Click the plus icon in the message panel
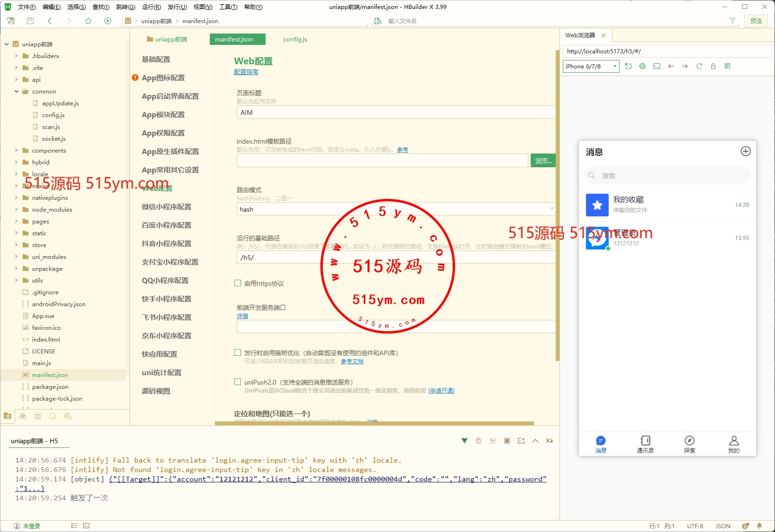Viewport: 775px width, 532px height. point(745,151)
